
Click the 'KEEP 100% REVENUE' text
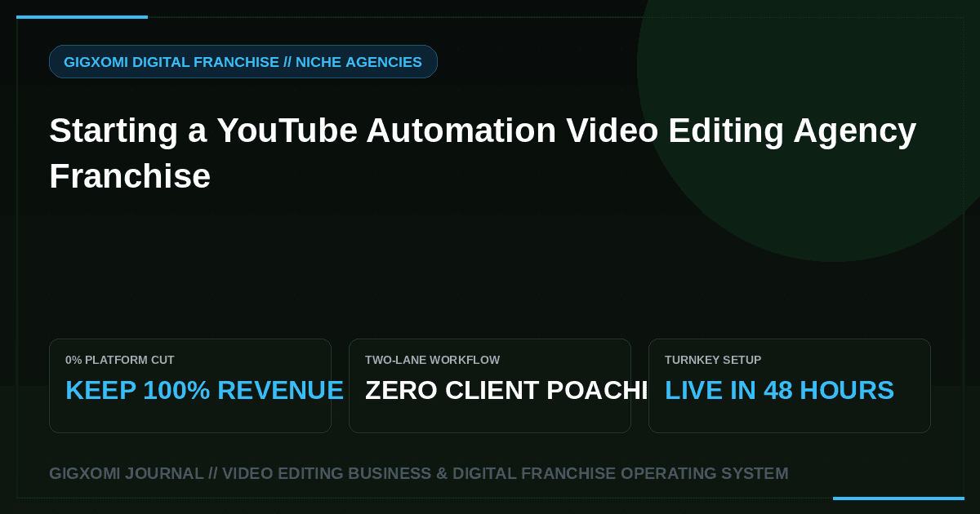click(x=204, y=391)
